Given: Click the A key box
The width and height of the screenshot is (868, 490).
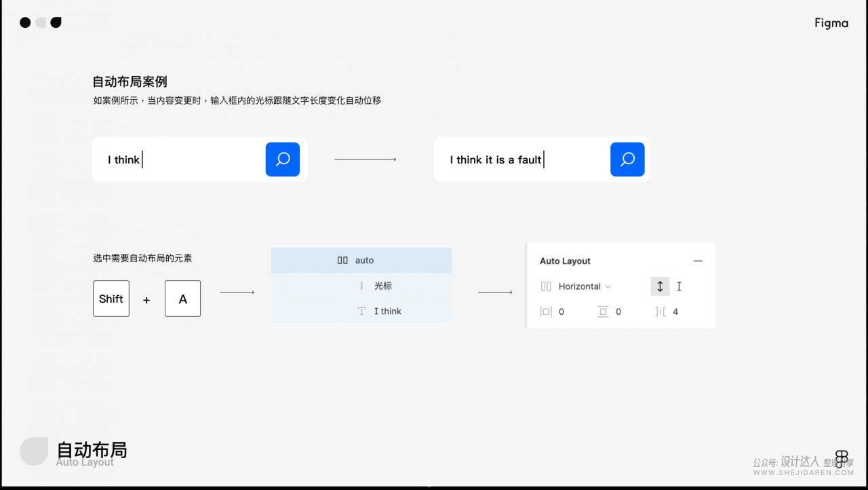Looking at the screenshot, I should pos(182,299).
